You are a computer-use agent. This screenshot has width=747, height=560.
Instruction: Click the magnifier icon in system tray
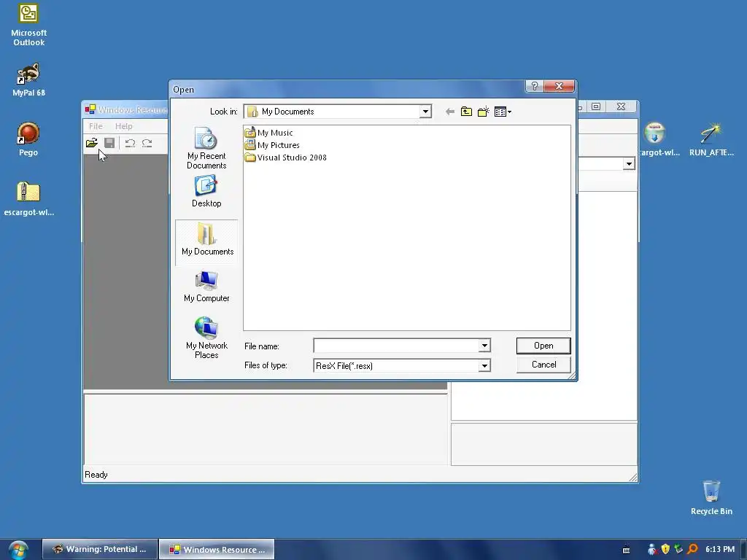[693, 549]
